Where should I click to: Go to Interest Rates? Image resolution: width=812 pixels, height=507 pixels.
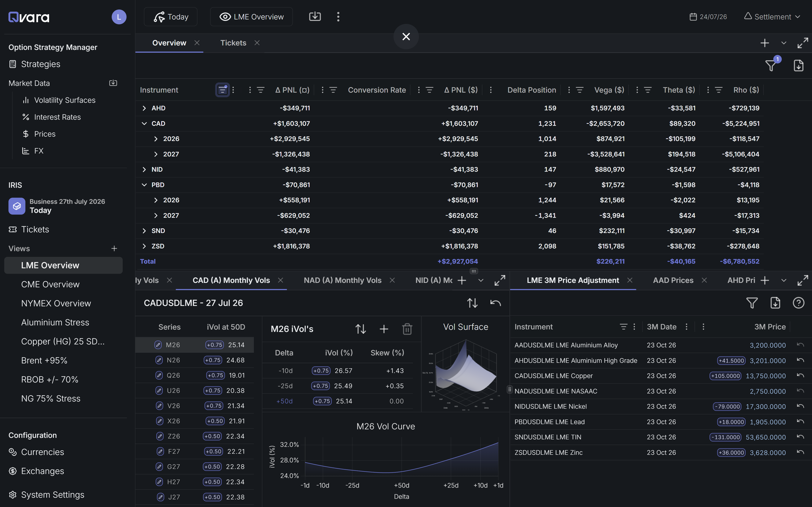pyautogui.click(x=57, y=117)
